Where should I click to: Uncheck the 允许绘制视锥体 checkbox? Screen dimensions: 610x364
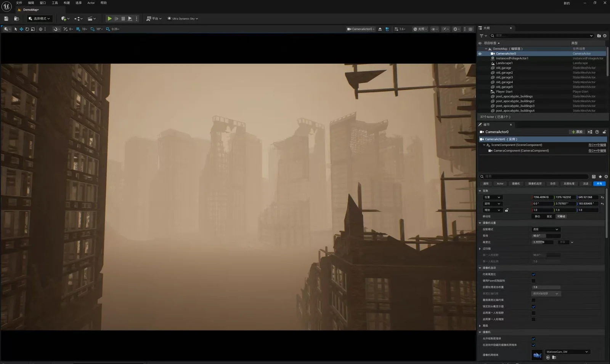[533, 339]
